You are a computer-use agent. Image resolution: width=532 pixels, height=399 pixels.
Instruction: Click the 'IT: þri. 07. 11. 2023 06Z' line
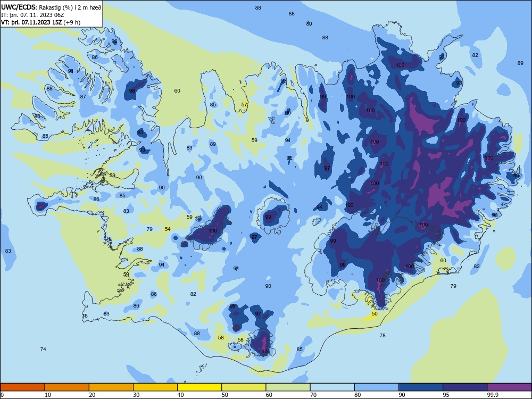click(32, 15)
